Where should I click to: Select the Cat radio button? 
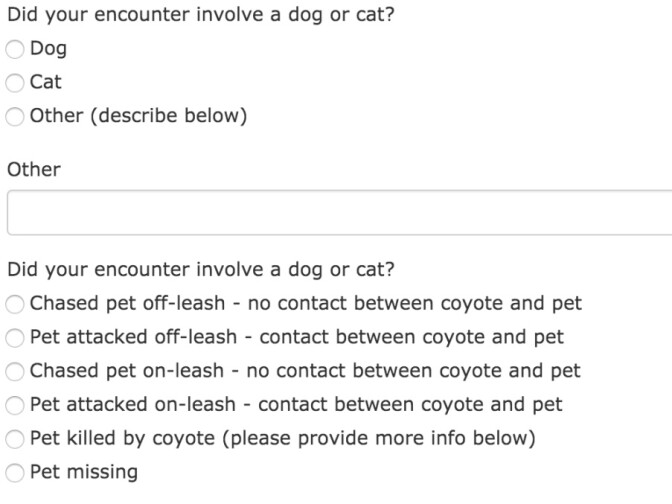click(x=16, y=82)
